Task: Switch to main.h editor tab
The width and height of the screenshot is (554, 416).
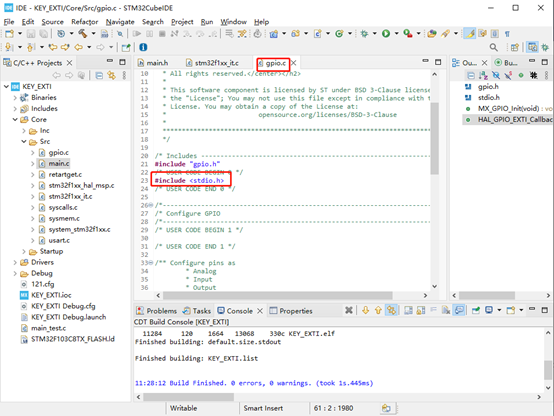Action: (153, 63)
